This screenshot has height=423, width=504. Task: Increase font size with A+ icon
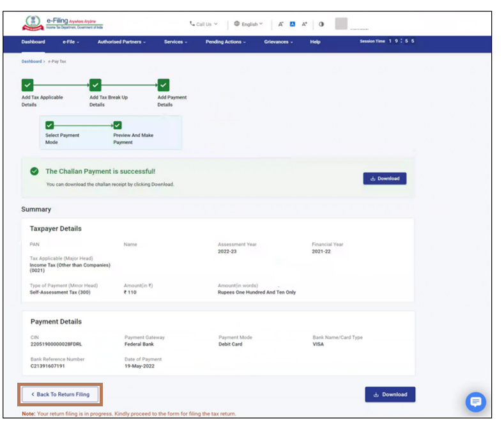pos(305,24)
